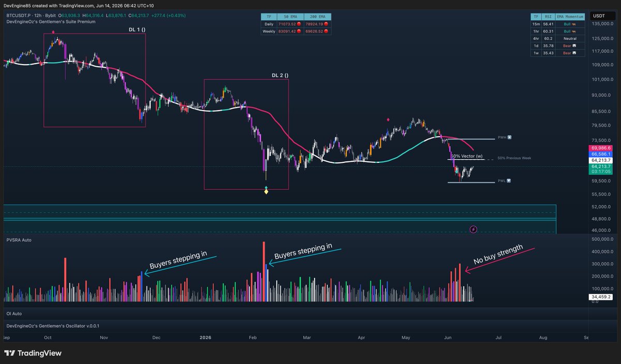The width and height of the screenshot is (621, 364).
Task: Click the down-arrow icon beside the PWL label
Action: click(509, 181)
